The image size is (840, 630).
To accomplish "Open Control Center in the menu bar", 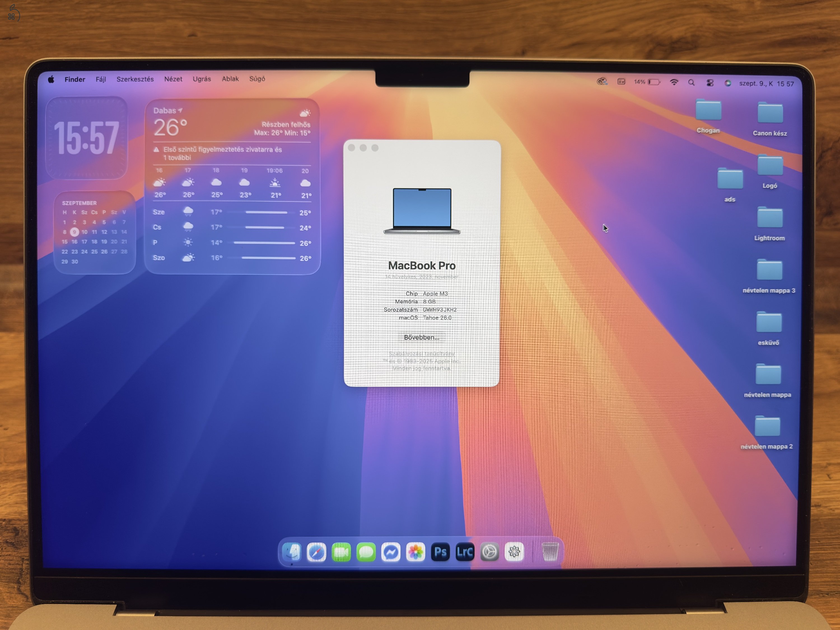I will pos(710,83).
